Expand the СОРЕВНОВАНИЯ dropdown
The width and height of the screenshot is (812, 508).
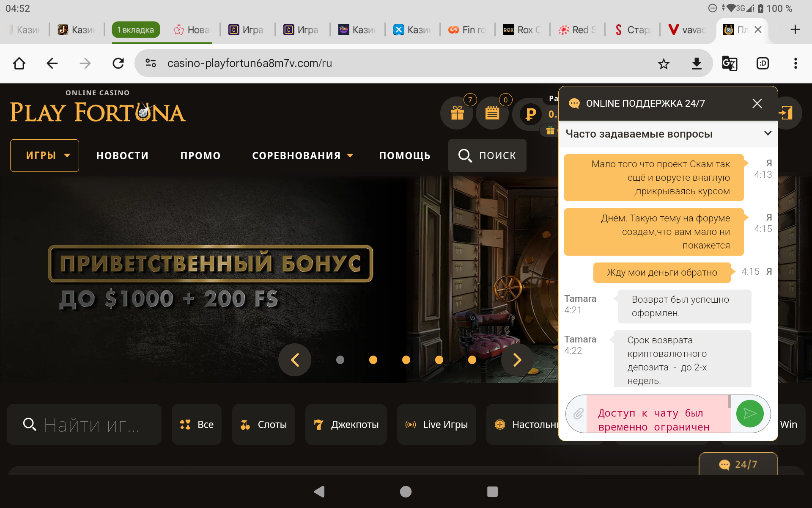click(302, 156)
